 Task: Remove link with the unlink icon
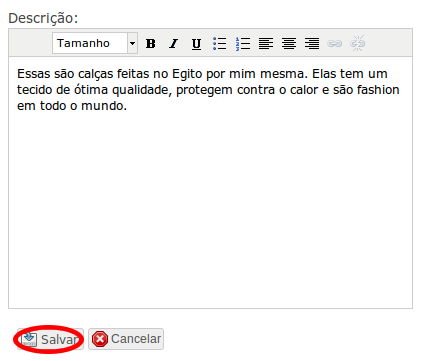pos(357,43)
